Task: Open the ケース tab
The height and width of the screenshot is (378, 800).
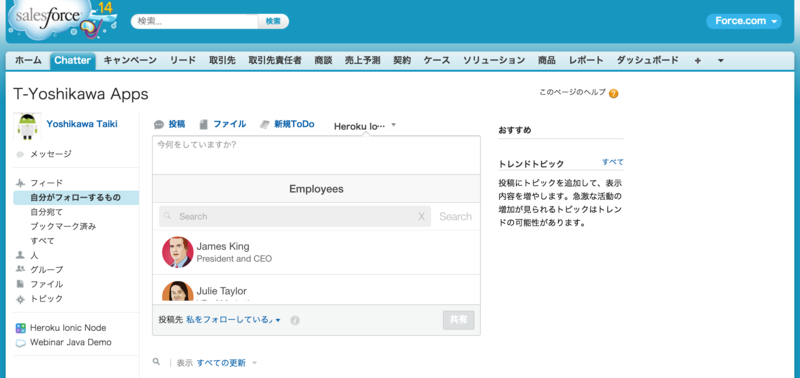Action: click(437, 60)
